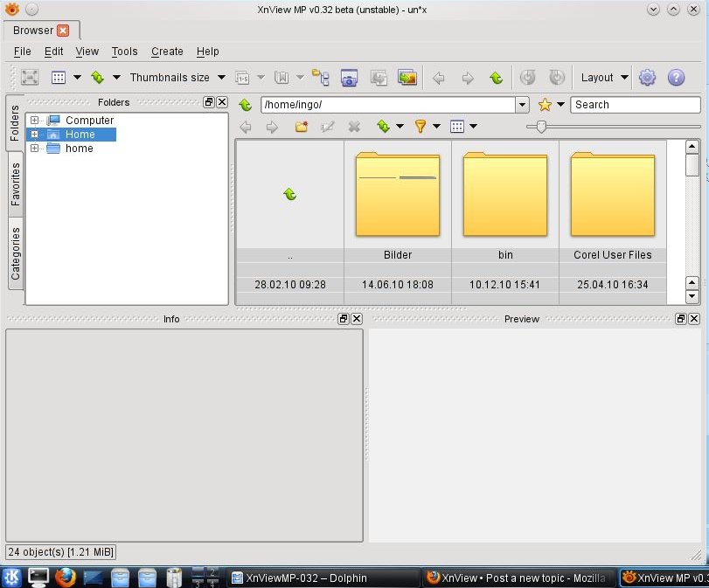Select the Folders vertical side tab
This screenshot has height=588, width=709.
(15, 122)
